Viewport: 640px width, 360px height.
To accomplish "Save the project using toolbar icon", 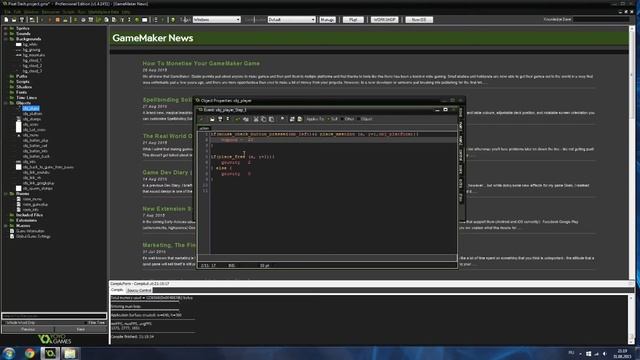I will tap(22, 20).
